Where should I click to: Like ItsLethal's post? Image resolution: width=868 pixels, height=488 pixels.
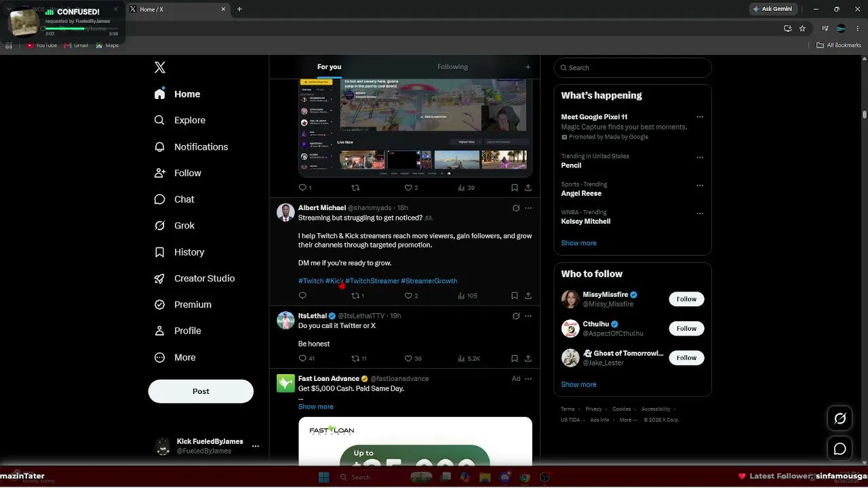tap(413, 359)
